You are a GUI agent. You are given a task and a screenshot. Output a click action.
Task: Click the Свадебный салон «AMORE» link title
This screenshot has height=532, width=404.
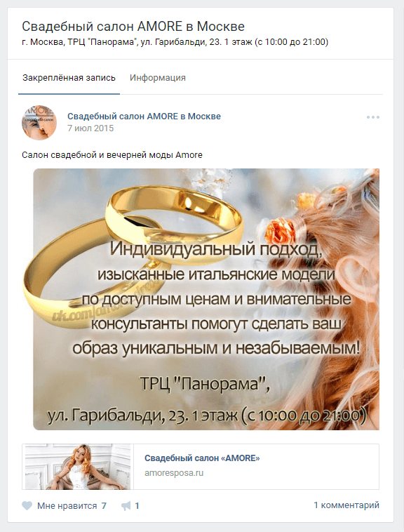[x=202, y=458]
